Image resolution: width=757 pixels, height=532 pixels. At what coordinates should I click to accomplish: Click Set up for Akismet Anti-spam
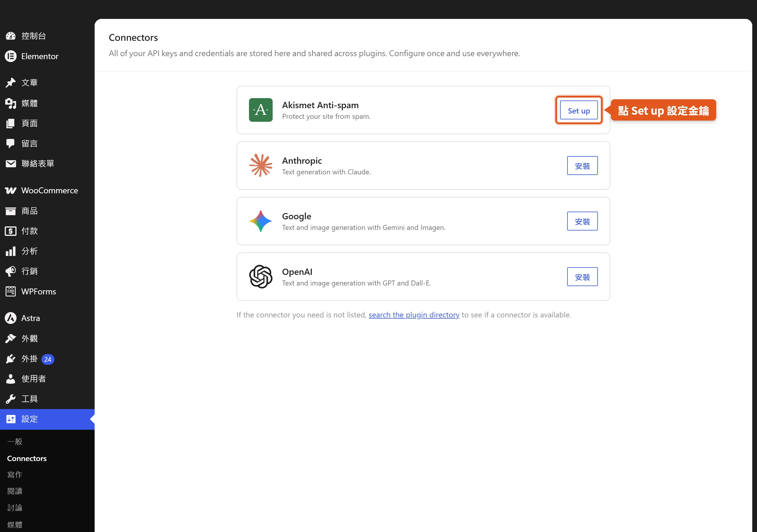579,111
